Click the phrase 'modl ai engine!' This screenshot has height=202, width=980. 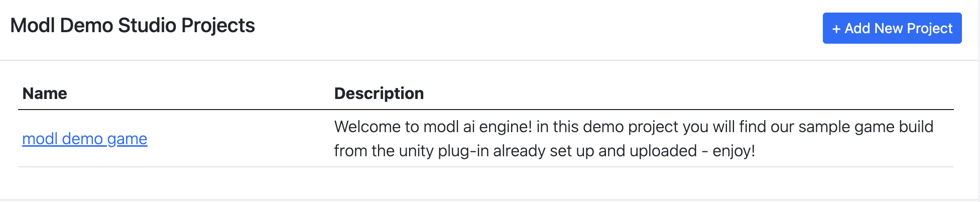coord(477,127)
